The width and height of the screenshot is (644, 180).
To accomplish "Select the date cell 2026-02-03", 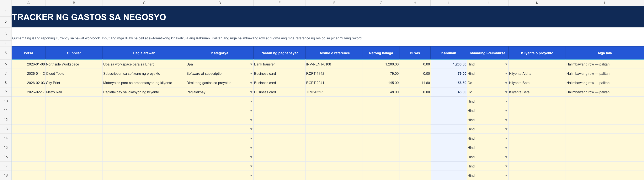I will pos(29,83).
